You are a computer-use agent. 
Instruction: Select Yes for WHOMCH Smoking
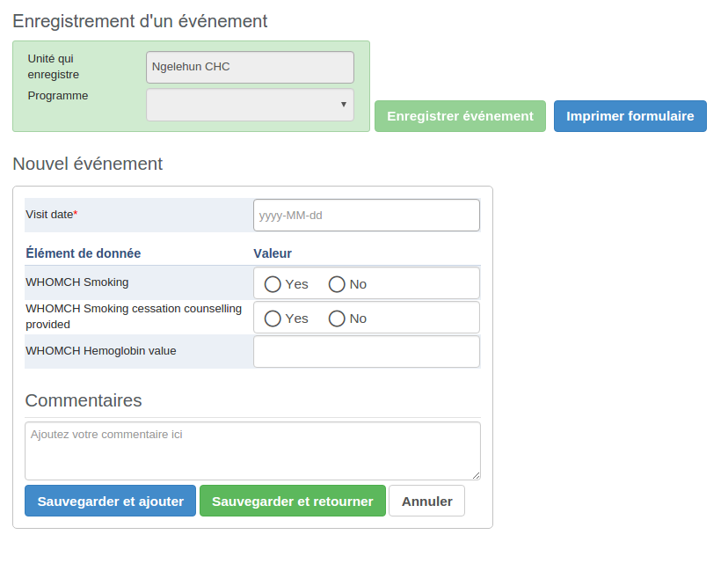(273, 284)
